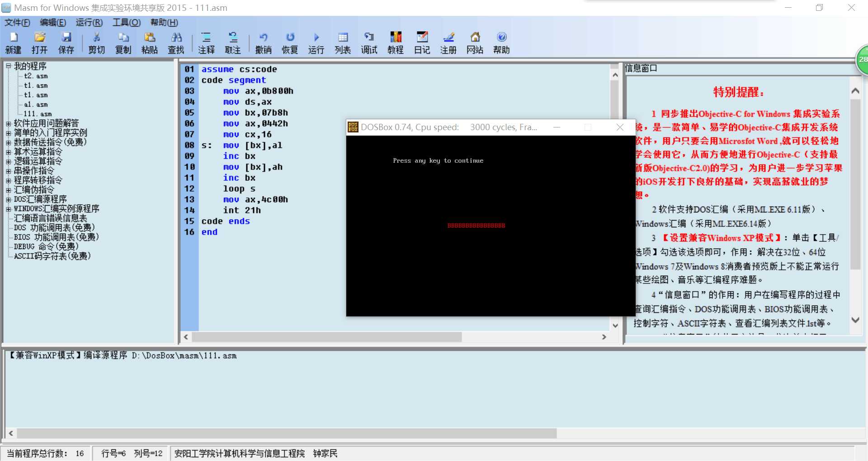Image resolution: width=868 pixels, height=461 pixels.
Task: Click the output pane's horizontal scrollbar thumb
Action: (x=287, y=433)
